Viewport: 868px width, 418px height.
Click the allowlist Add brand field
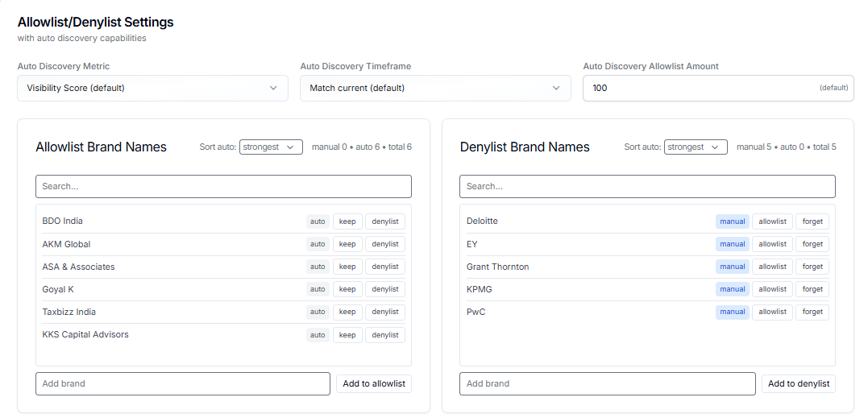tap(183, 383)
